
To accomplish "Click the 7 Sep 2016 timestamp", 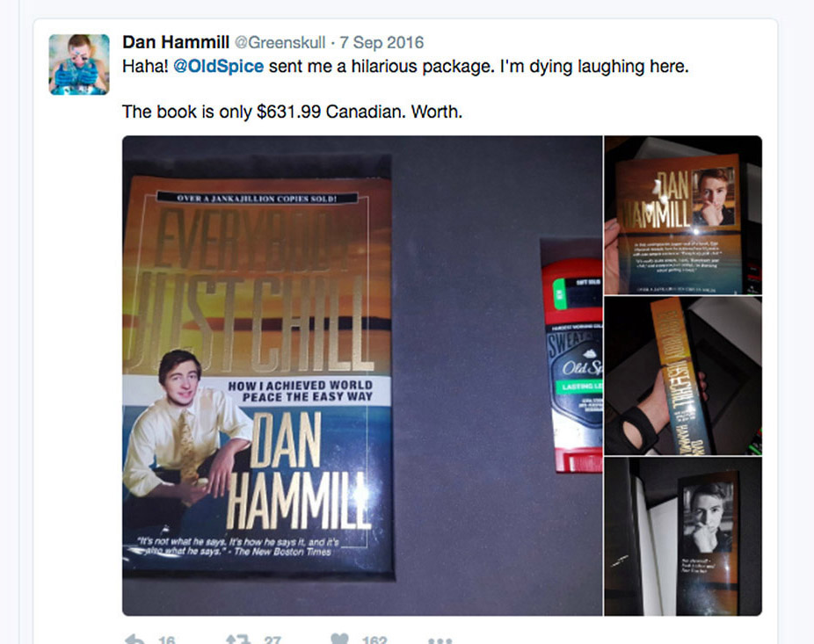I will pos(382,42).
